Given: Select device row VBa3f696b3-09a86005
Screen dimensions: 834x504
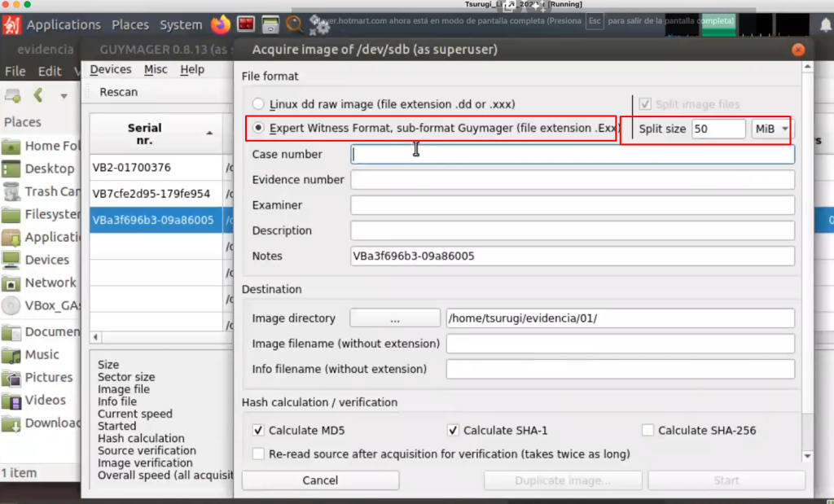Looking at the screenshot, I should pos(156,220).
